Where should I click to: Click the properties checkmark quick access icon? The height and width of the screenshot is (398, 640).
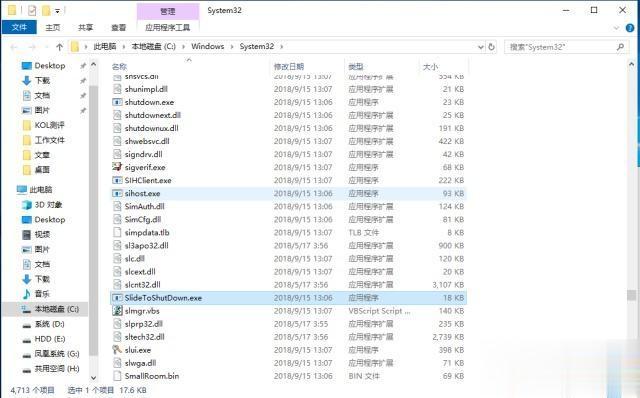(x=32, y=11)
